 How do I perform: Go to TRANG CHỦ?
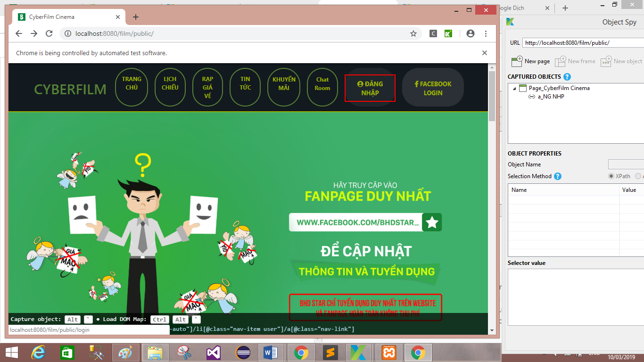pyautogui.click(x=132, y=87)
